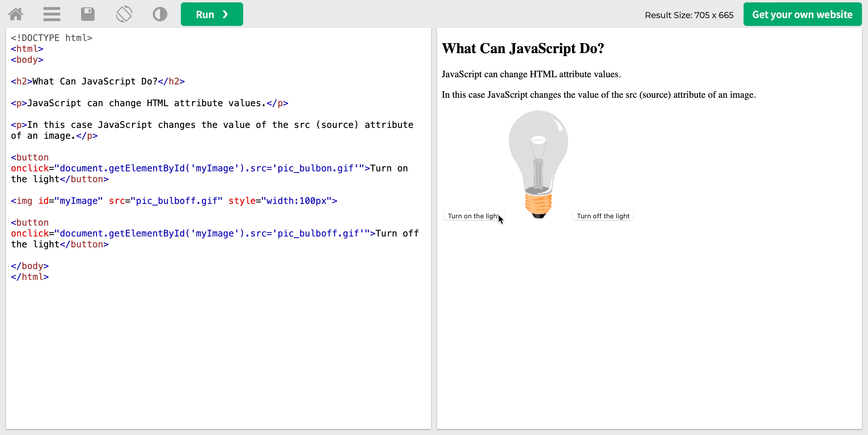This screenshot has width=868, height=435.
Task: Click the closing html tag line
Action: tap(30, 277)
